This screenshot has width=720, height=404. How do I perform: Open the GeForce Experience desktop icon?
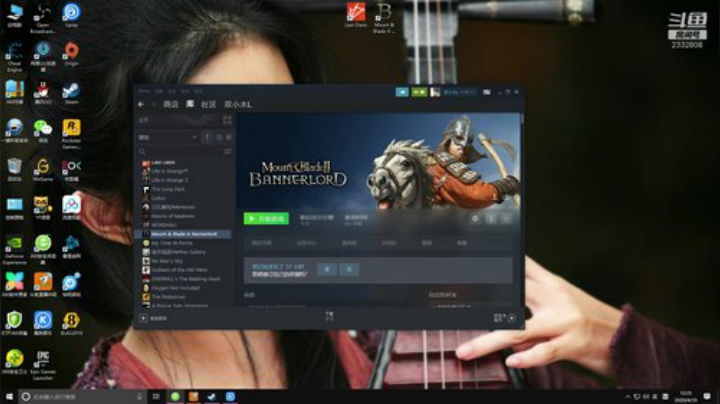point(14,250)
